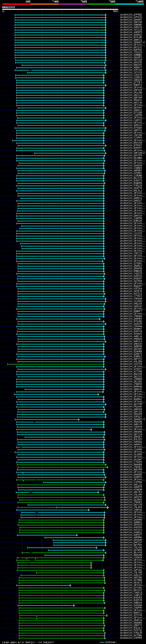The image size is (146, 644).
Task: Select hit label UniRef100_P52490
Action: pos(131,407)
